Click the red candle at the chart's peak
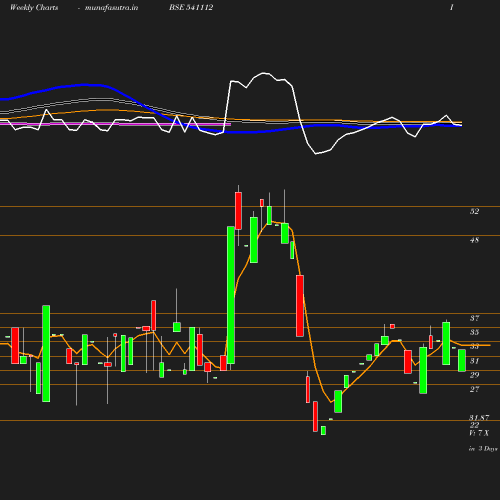 pyautogui.click(x=238, y=211)
